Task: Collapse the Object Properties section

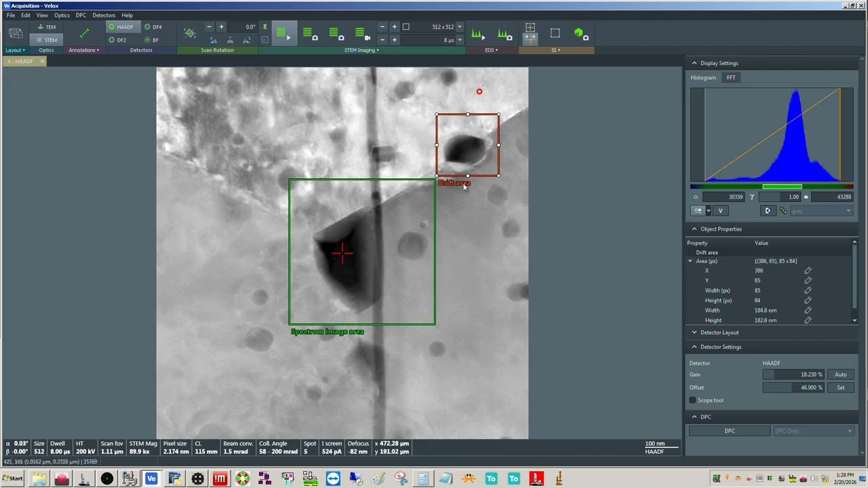Action: coord(694,229)
